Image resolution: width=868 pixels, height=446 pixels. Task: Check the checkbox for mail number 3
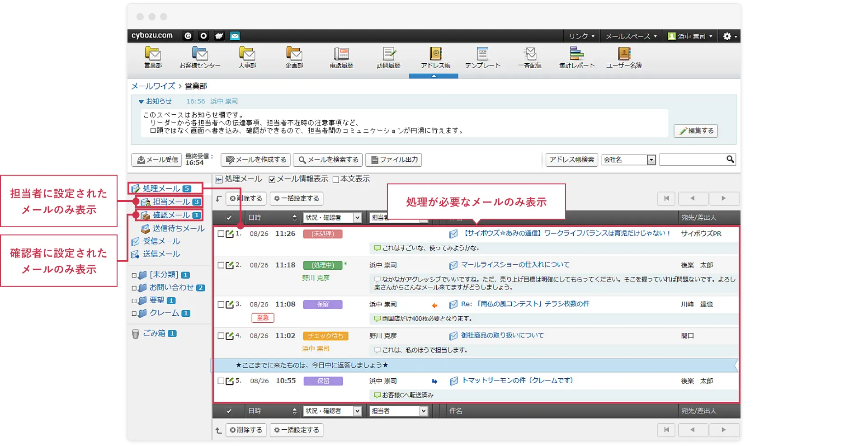[221, 305]
